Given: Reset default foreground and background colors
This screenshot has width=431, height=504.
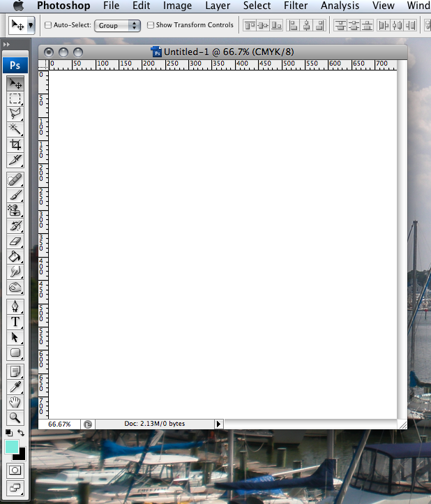Looking at the screenshot, I should click(x=9, y=433).
